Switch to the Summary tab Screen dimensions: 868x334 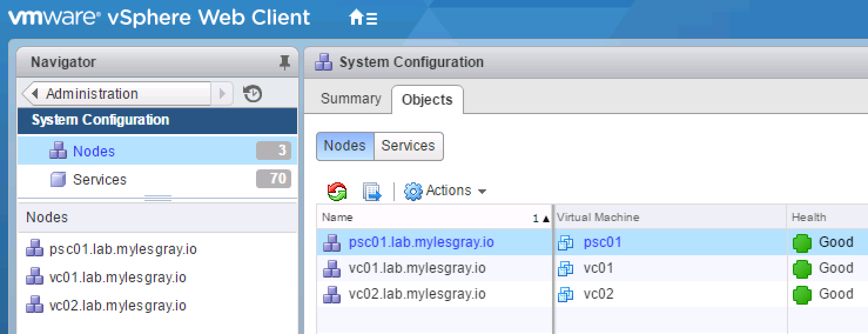[x=351, y=99]
